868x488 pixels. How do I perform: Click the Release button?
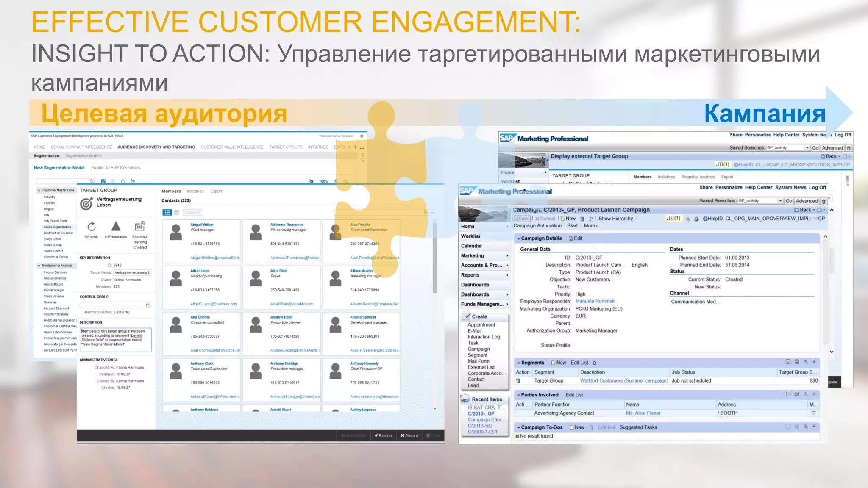[x=384, y=435]
